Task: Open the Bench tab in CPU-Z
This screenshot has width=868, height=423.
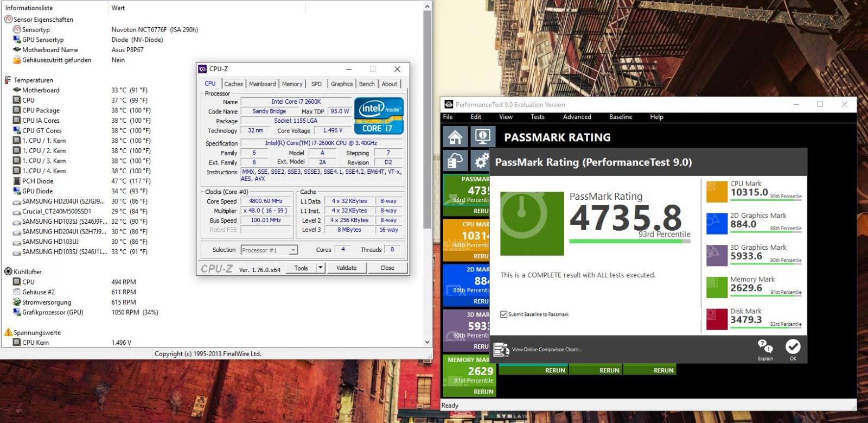Action: point(367,84)
